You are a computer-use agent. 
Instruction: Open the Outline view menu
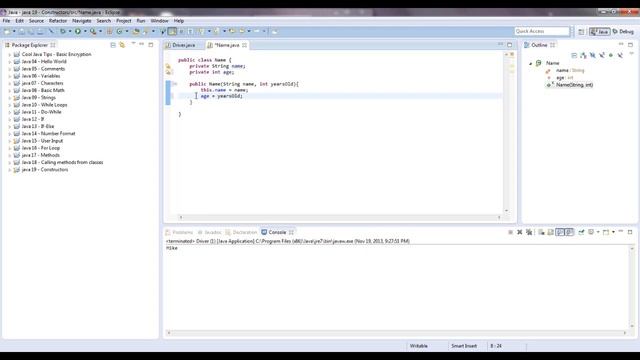coord(631,54)
